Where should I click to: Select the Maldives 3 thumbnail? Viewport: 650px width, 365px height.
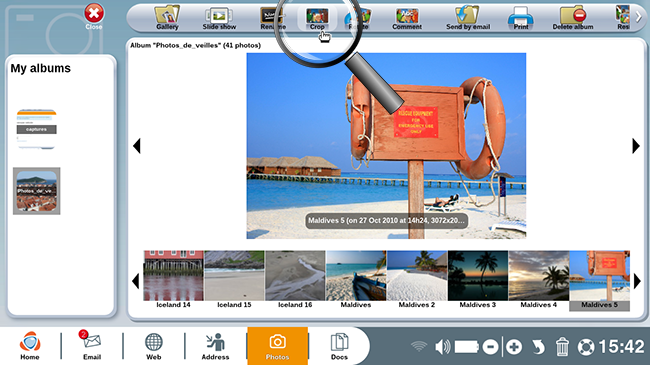click(x=478, y=280)
